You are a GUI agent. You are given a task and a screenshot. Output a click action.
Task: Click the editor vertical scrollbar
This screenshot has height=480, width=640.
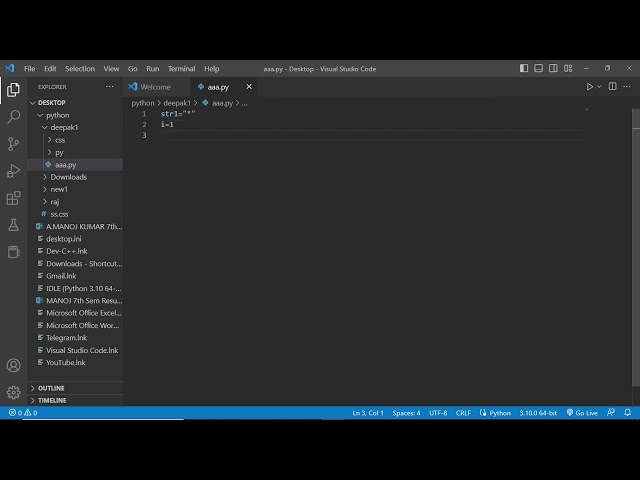tap(636, 247)
